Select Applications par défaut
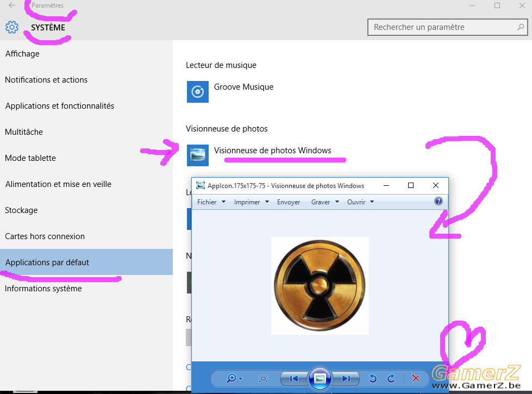Viewport: 532px width, 394px height. pos(86,262)
